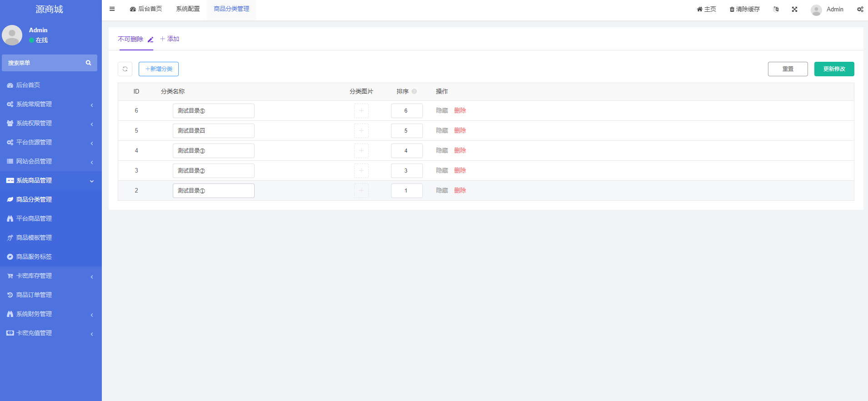Toggle the sidebar hamburger menu icon
Image resolution: width=868 pixels, height=401 pixels.
(112, 9)
